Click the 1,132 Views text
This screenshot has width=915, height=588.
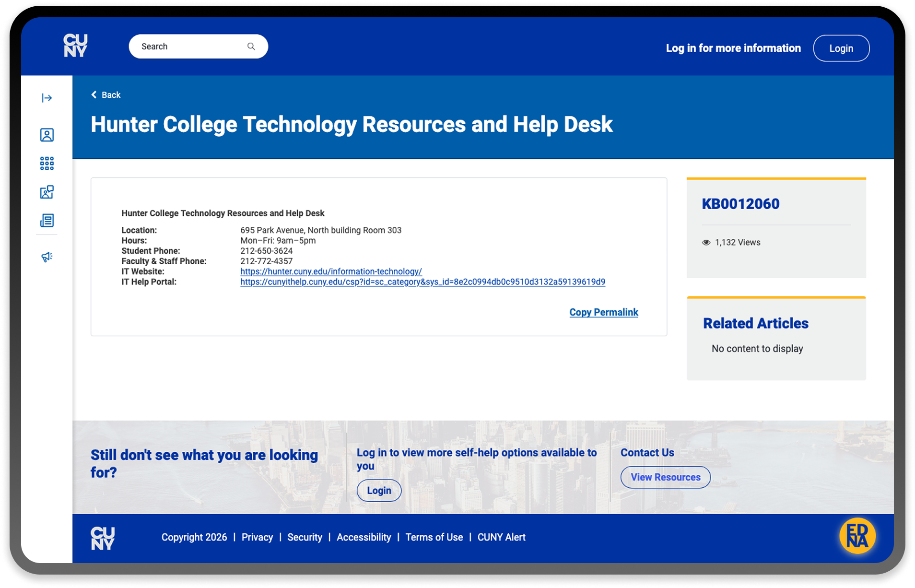point(738,243)
